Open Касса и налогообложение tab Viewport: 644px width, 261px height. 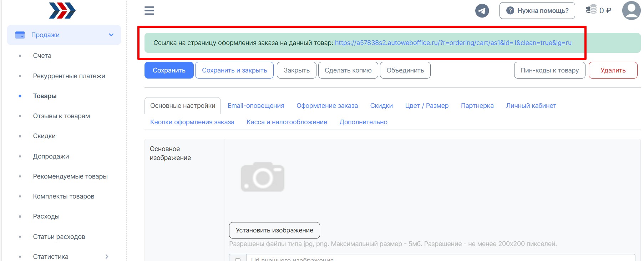pos(287,122)
